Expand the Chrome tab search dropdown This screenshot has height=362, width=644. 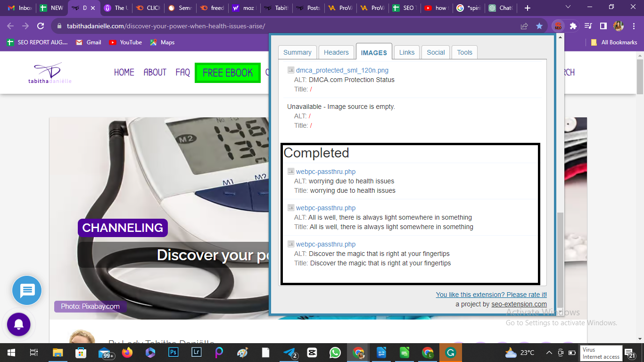point(568,7)
